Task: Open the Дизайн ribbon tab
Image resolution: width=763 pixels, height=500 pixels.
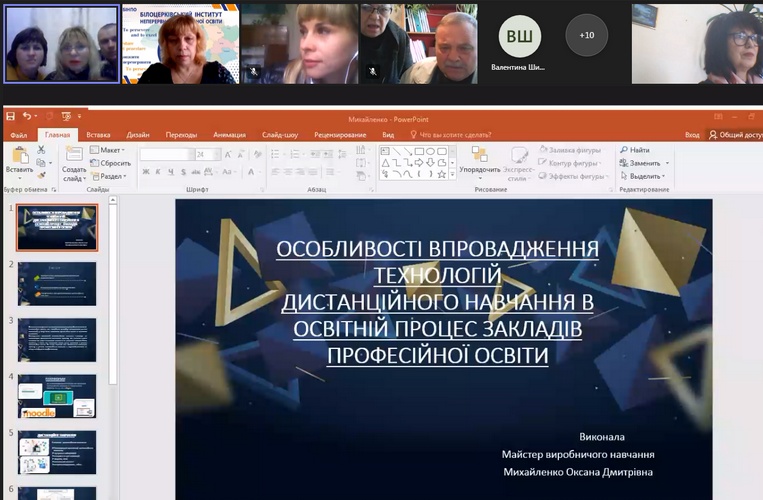Action: click(x=138, y=134)
